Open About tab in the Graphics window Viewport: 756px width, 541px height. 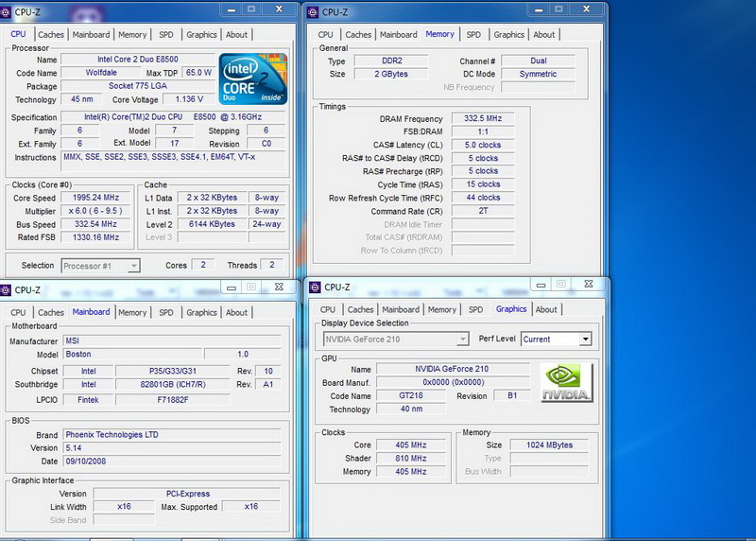(546, 309)
